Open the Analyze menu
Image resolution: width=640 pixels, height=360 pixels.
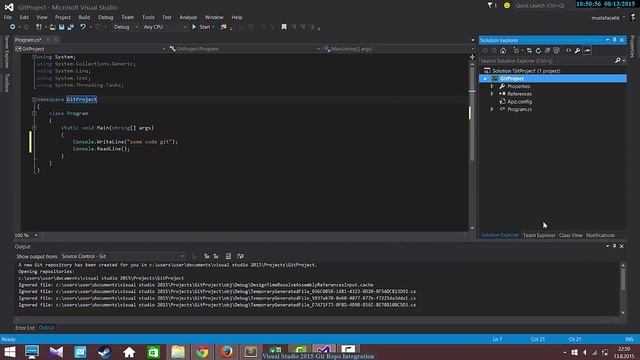click(x=188, y=17)
